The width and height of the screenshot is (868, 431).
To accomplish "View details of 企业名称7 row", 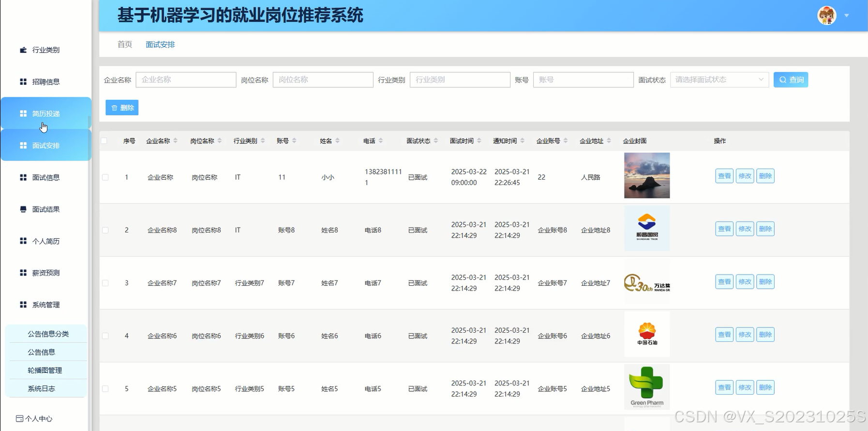I will [724, 281].
